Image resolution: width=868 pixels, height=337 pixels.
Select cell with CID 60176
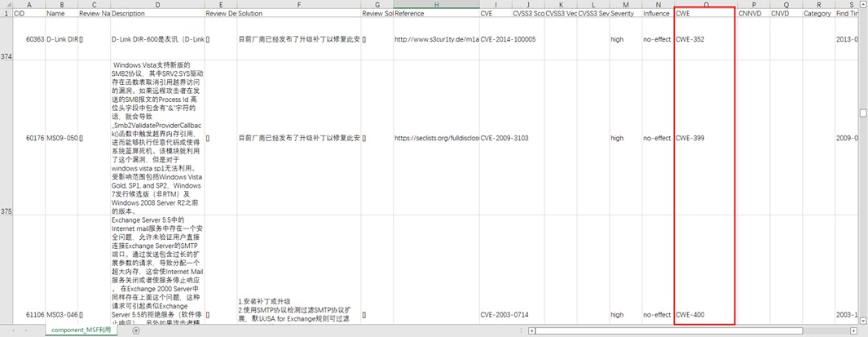pyautogui.click(x=29, y=137)
